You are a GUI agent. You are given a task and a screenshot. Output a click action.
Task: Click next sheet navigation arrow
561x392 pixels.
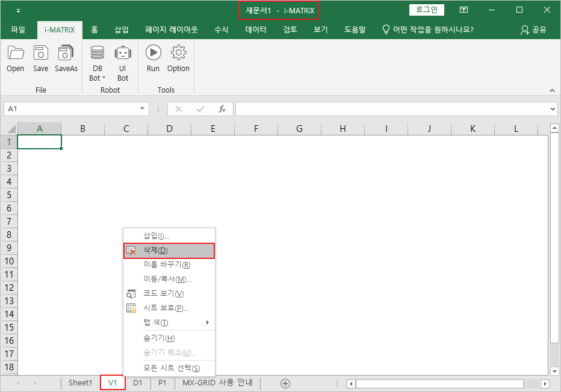tap(35, 384)
